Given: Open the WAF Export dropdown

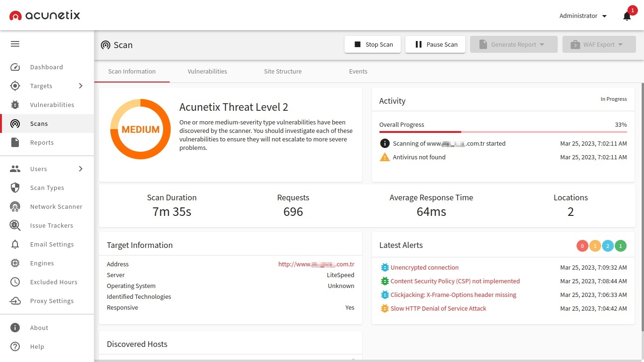Looking at the screenshot, I should [599, 44].
